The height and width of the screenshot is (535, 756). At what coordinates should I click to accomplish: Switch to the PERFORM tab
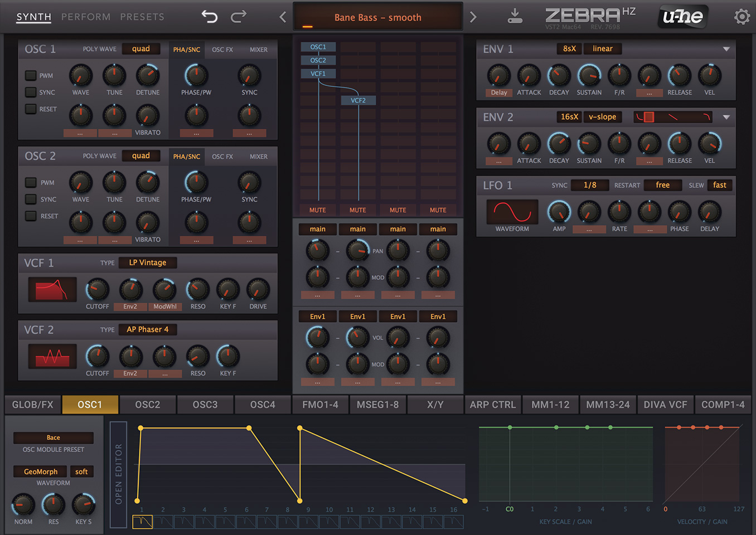point(86,17)
